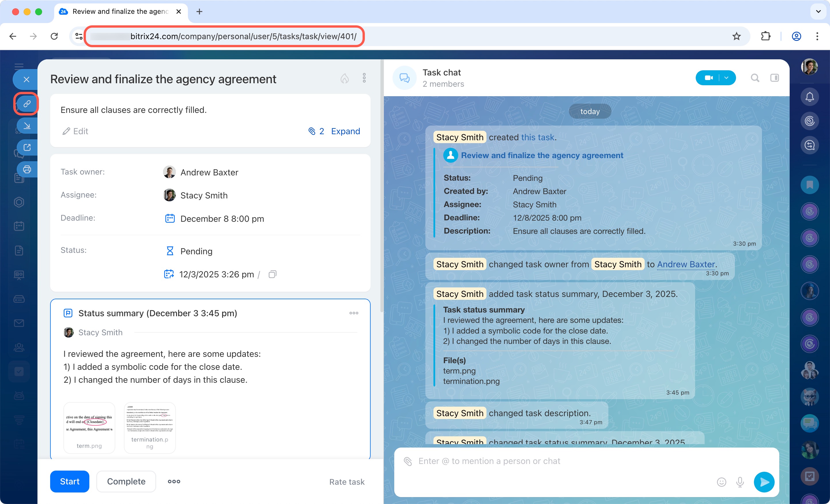The width and height of the screenshot is (830, 504).
Task: Click the Andrew Baxter link in chat
Action: [686, 264]
